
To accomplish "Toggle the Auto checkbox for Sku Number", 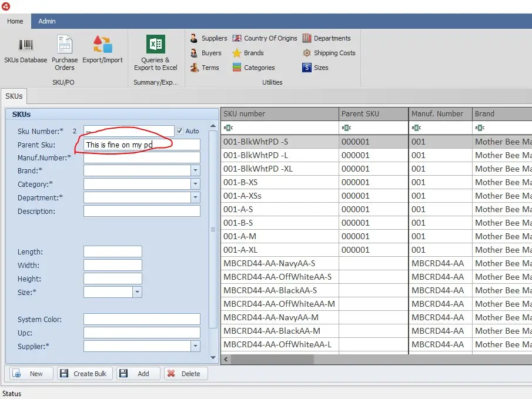I will (179, 131).
